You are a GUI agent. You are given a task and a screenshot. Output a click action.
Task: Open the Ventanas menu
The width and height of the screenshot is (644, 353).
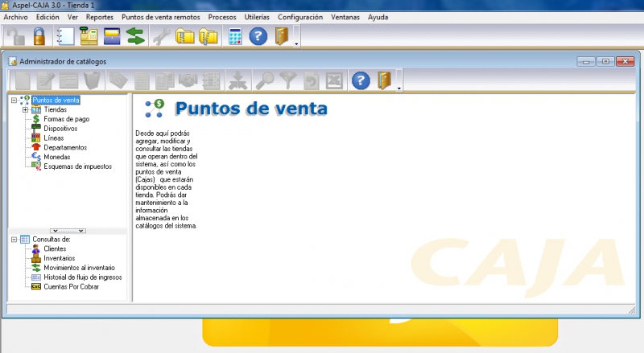[x=345, y=17]
